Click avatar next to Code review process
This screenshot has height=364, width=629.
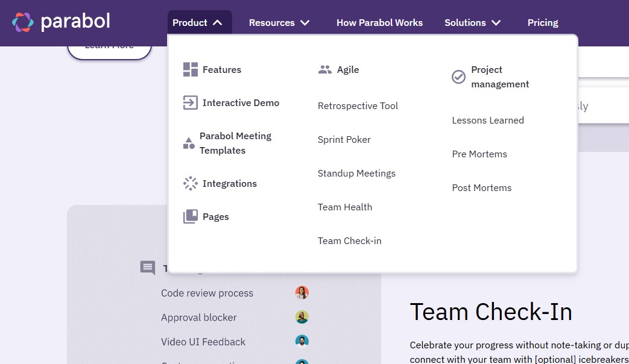coord(302,293)
